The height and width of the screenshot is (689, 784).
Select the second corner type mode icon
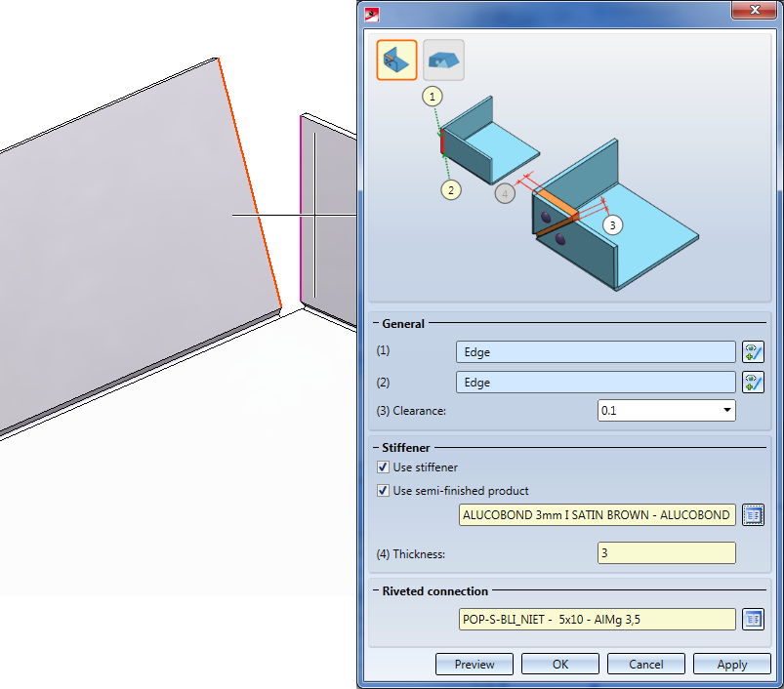pyautogui.click(x=443, y=60)
